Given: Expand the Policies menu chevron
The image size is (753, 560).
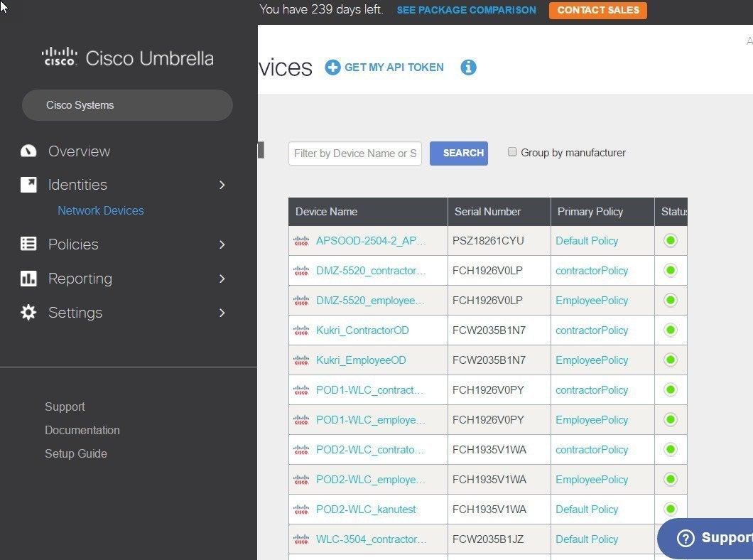Looking at the screenshot, I should 222,244.
